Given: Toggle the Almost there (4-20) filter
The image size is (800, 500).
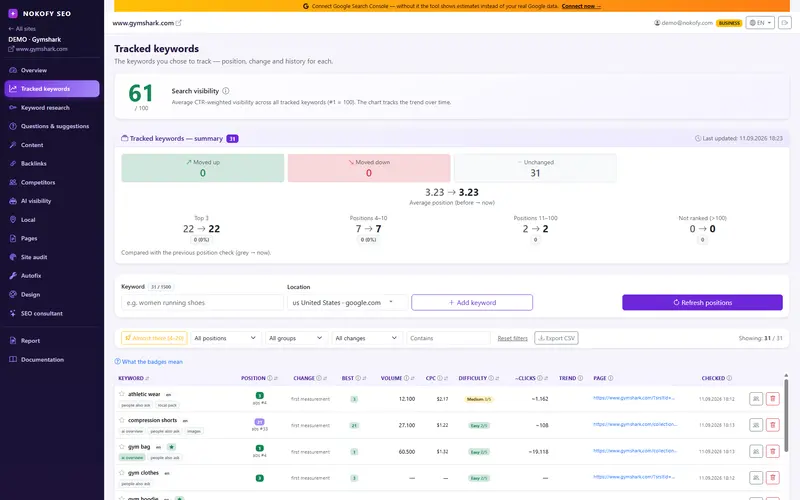Looking at the screenshot, I should tap(154, 338).
